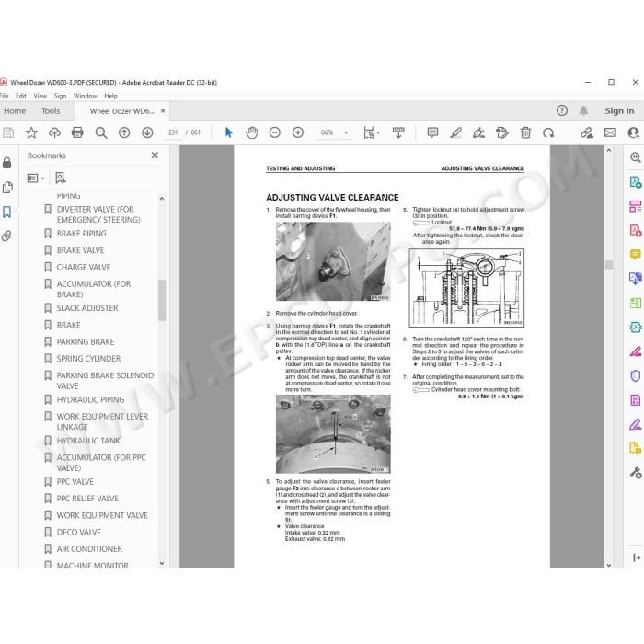Select the Highlight text pen tool
The height and width of the screenshot is (644, 644).
coord(455,132)
